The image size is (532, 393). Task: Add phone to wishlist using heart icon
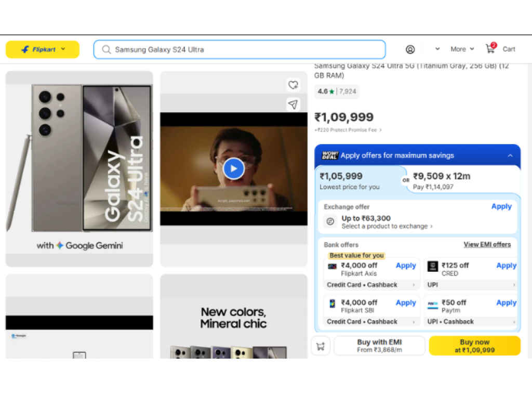pos(293,85)
